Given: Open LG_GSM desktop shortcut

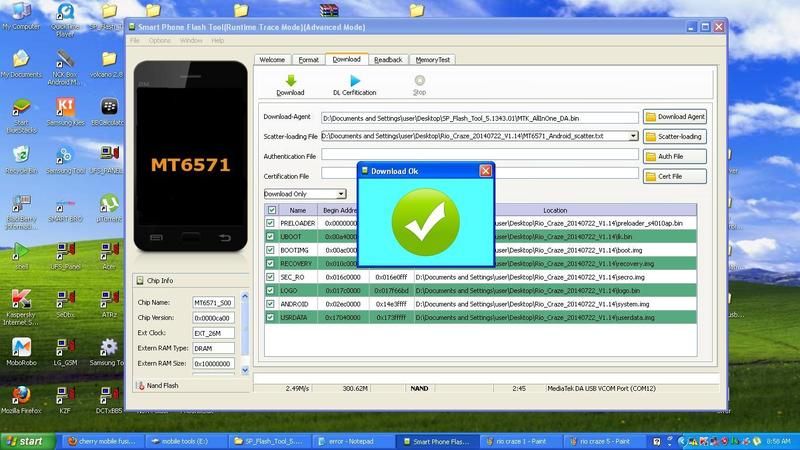Looking at the screenshot, I should click(65, 352).
